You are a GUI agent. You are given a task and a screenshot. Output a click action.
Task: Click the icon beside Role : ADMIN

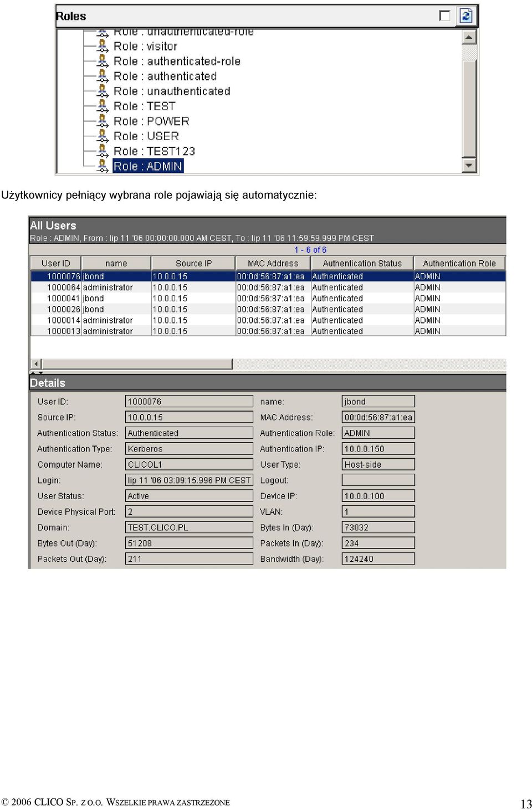pyautogui.click(x=103, y=166)
